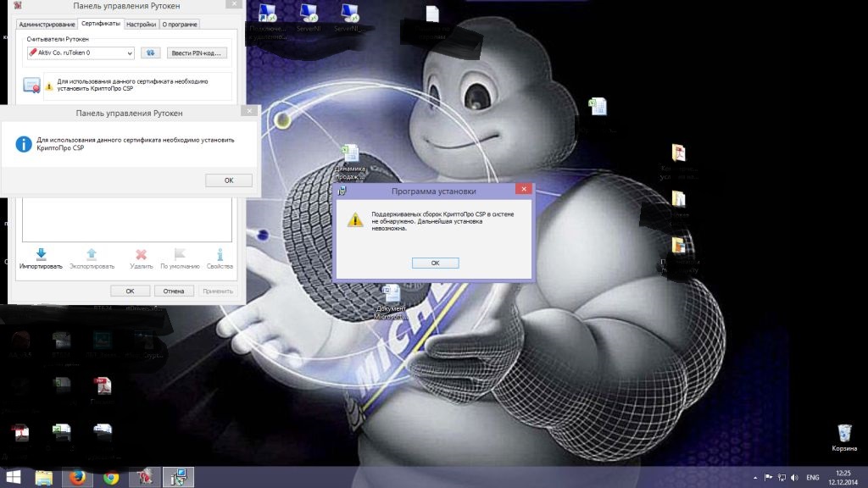
Task: Launch Google Chrome from the taskbar
Action: (110, 477)
